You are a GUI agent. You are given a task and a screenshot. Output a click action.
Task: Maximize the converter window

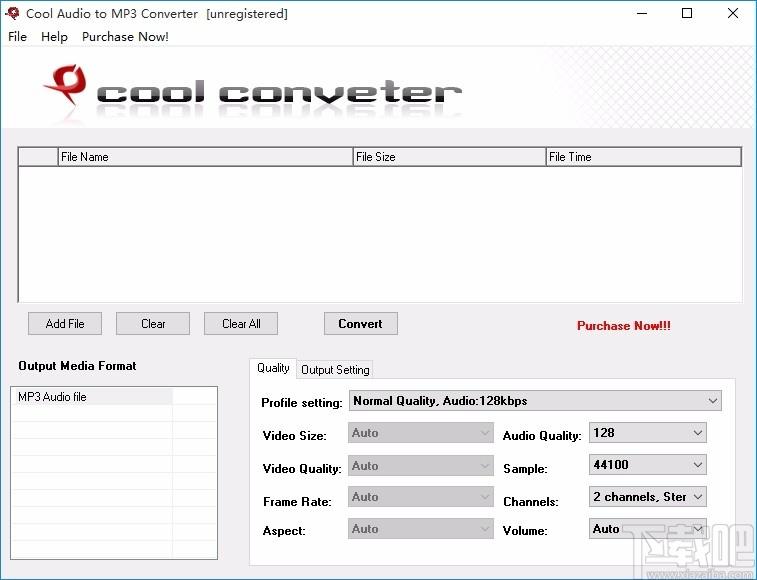(687, 14)
